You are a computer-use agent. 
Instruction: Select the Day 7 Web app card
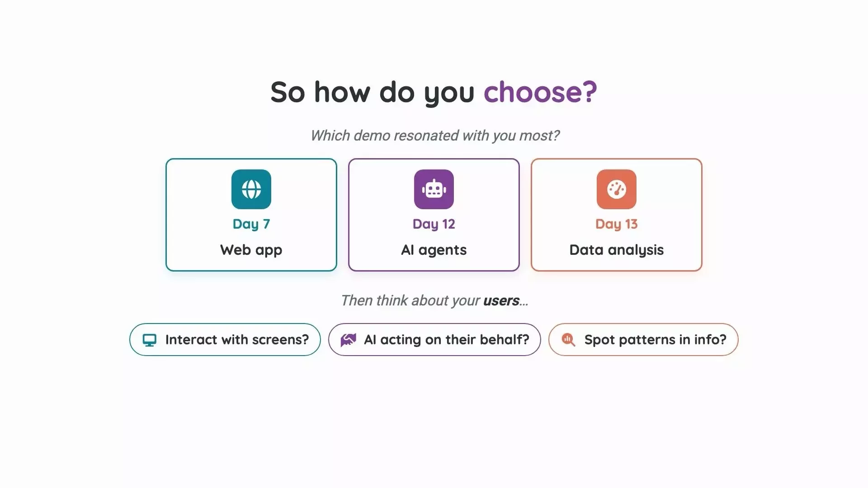point(251,215)
